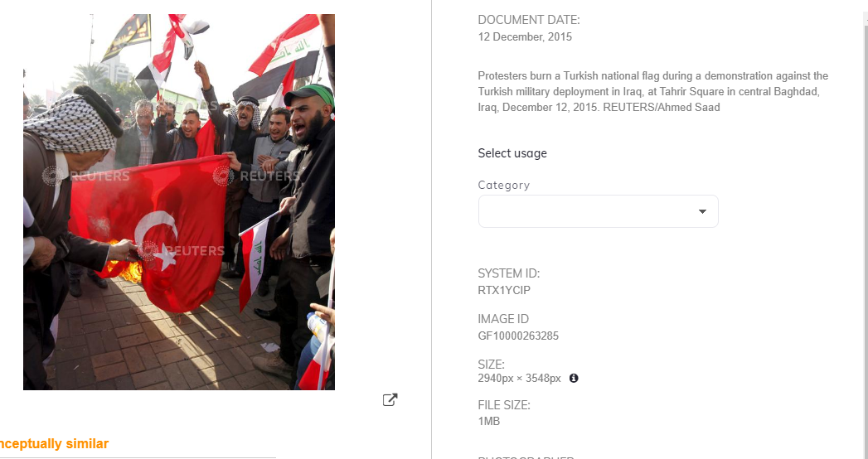The height and width of the screenshot is (459, 868).
Task: Click the scrollbar up arrow at top right
Action: coord(866,18)
